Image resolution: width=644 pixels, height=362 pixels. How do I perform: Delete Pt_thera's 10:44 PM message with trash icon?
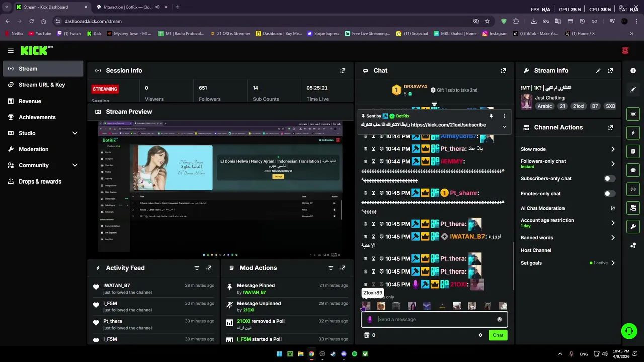coord(365,149)
